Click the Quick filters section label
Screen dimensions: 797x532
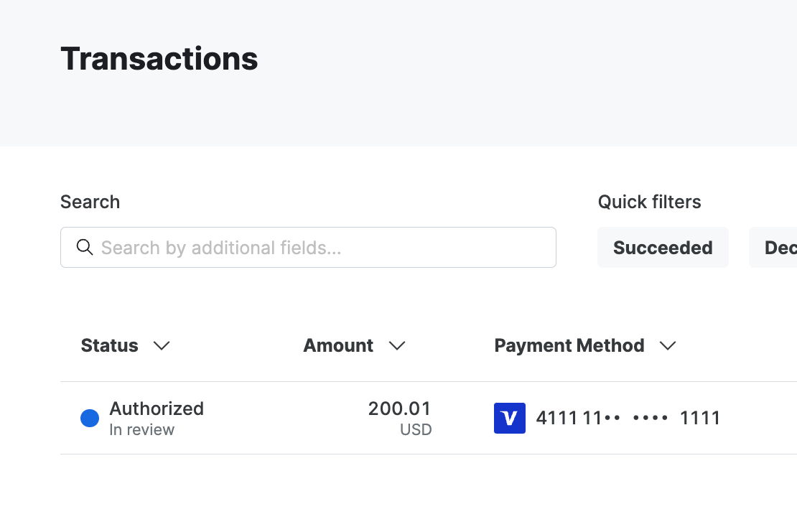coord(649,202)
